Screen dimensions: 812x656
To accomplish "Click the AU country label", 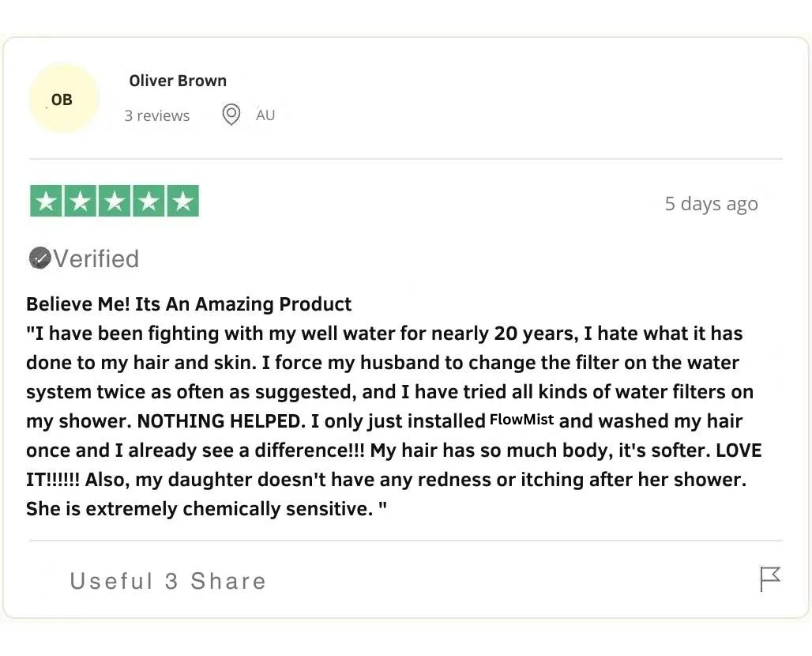I will click(265, 115).
